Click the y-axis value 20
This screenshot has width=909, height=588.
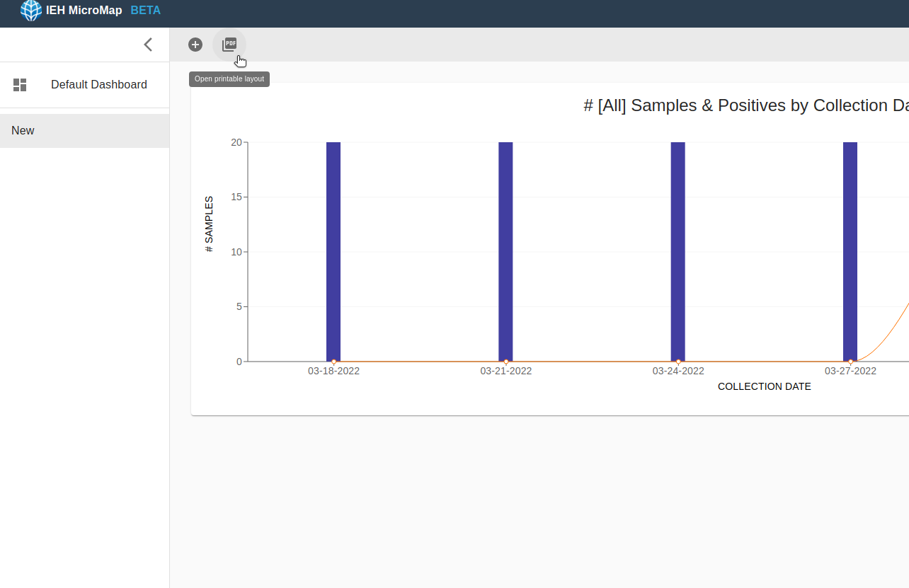coord(236,142)
